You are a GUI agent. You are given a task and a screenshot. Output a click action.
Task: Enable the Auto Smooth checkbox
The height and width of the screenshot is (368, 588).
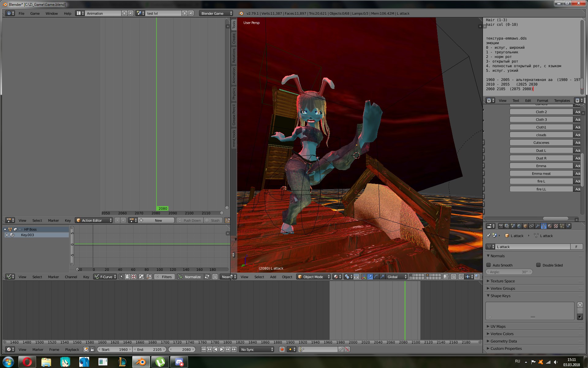click(x=488, y=265)
